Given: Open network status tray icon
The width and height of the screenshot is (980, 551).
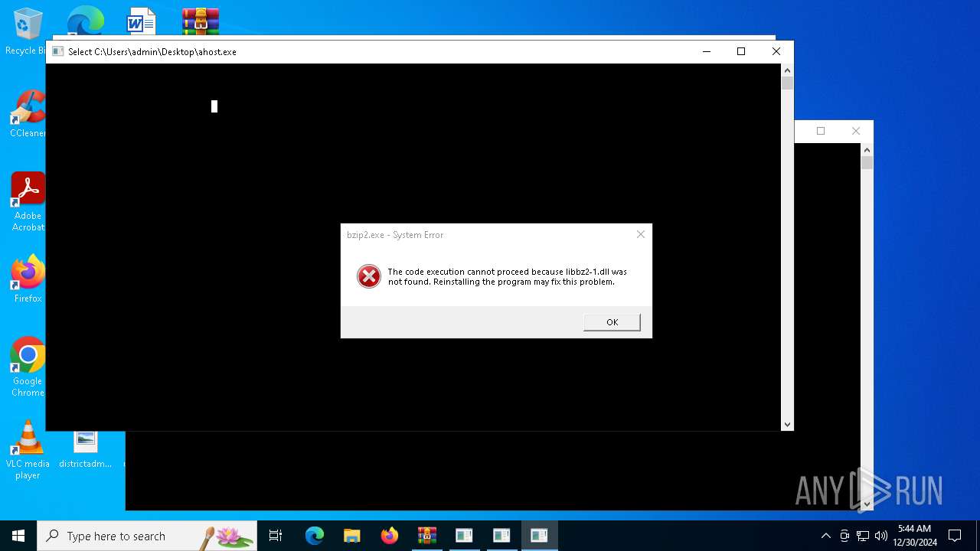Looking at the screenshot, I should coord(863,536).
